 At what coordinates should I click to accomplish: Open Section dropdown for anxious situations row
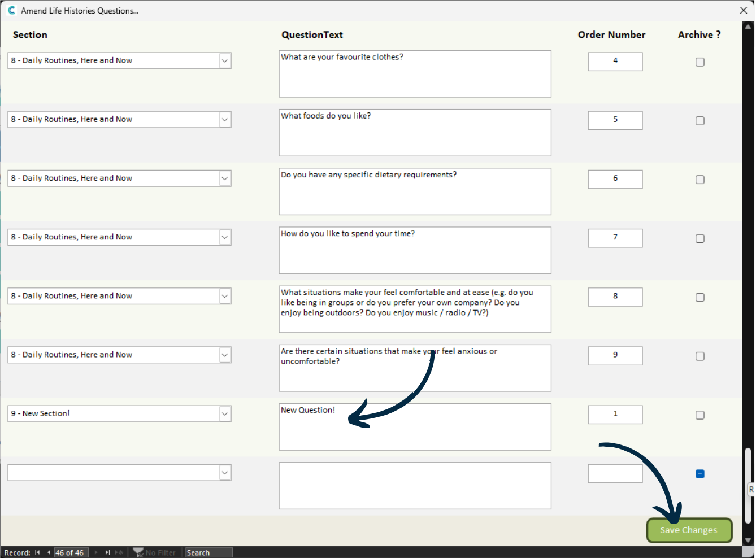coord(225,355)
